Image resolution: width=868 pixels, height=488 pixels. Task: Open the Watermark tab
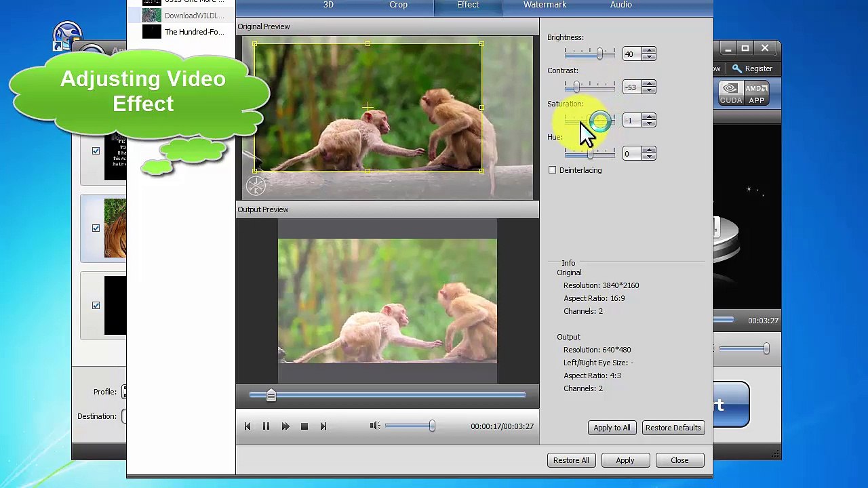coord(545,5)
